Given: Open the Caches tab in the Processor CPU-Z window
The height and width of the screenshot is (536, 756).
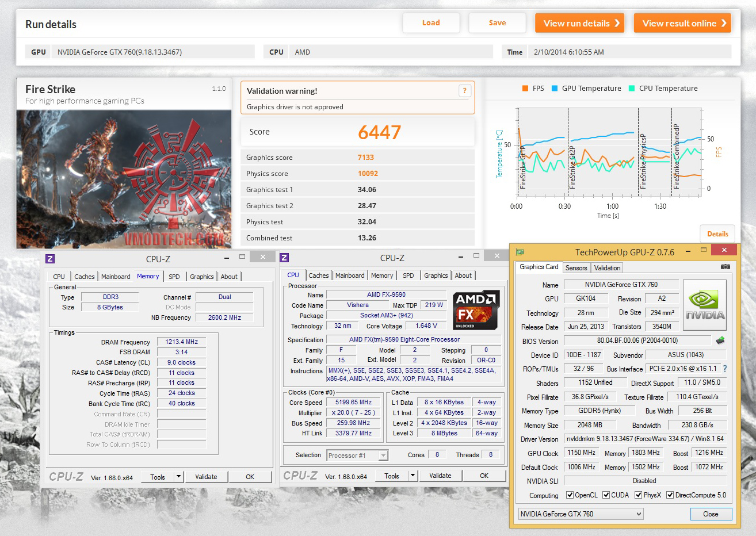Looking at the screenshot, I should [319, 275].
